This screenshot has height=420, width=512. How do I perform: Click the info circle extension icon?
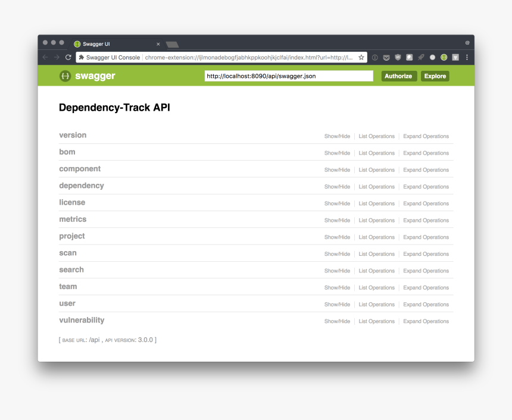375,58
